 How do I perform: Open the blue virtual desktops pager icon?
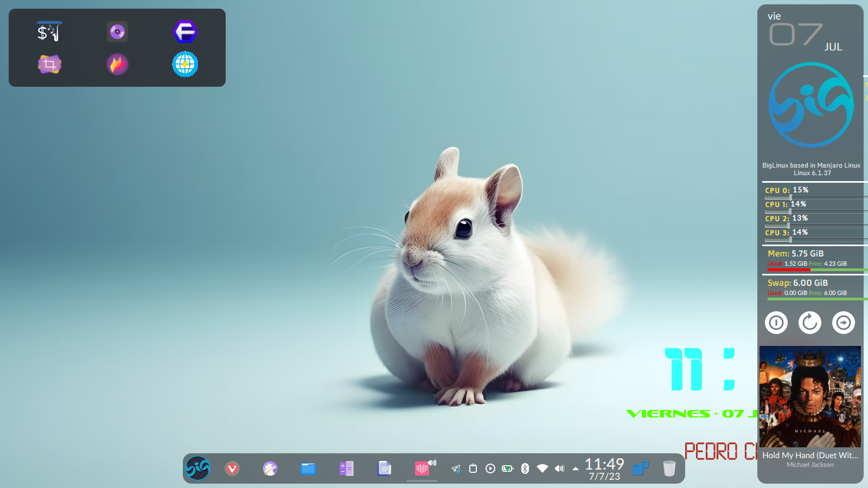[641, 468]
